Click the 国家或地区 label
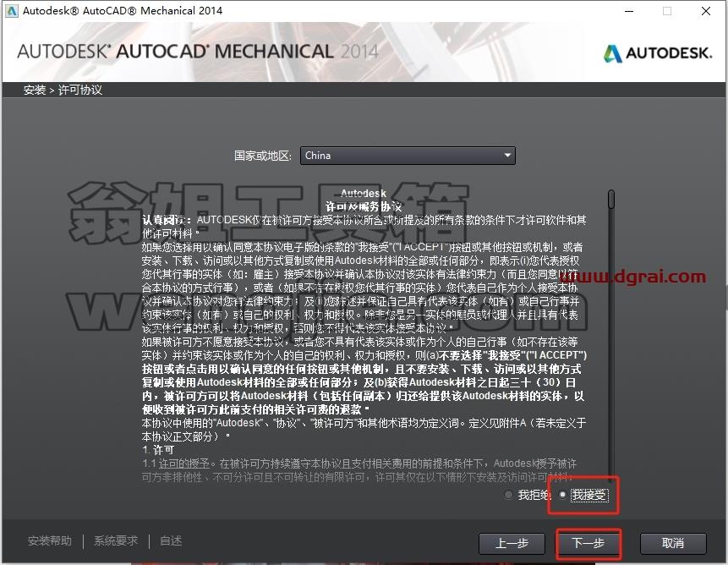This screenshot has width=728, height=565. pos(263,156)
